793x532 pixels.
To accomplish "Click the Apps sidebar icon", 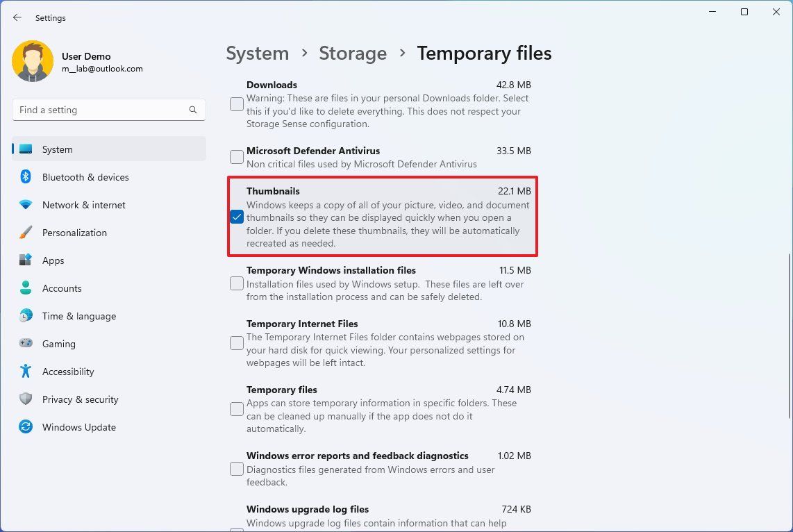I will pos(26,260).
